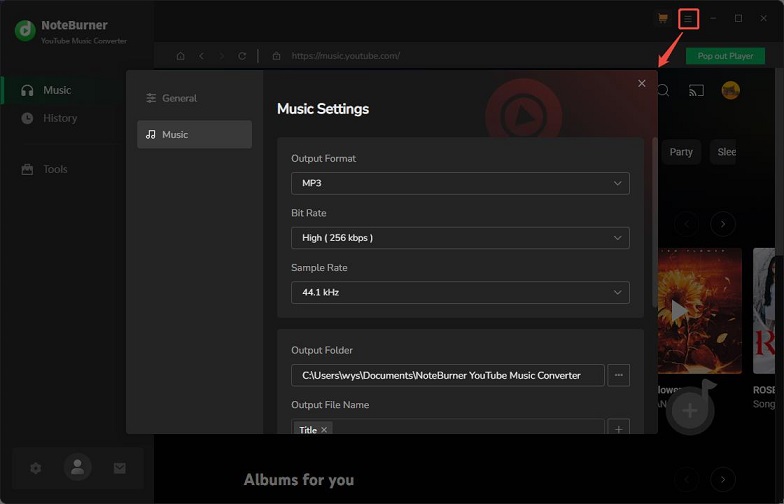Click the floating add music button
Viewport: 784px width, 504px height.
690,410
